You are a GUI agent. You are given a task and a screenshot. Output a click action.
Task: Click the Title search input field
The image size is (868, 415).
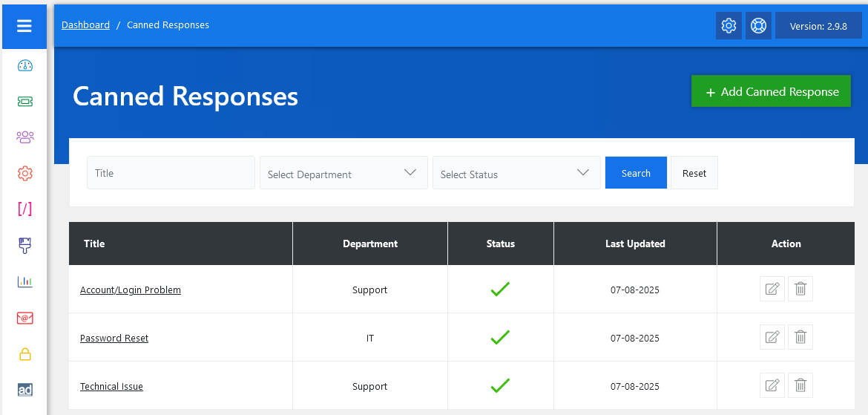tap(171, 173)
